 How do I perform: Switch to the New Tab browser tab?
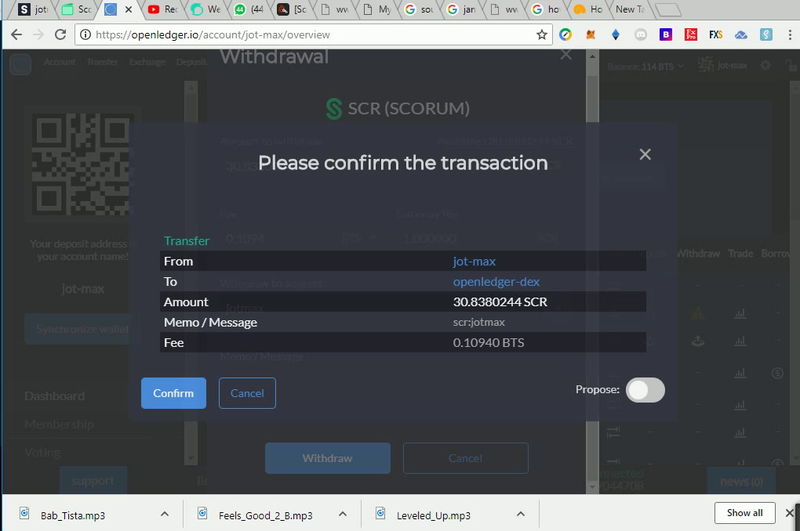click(x=630, y=9)
